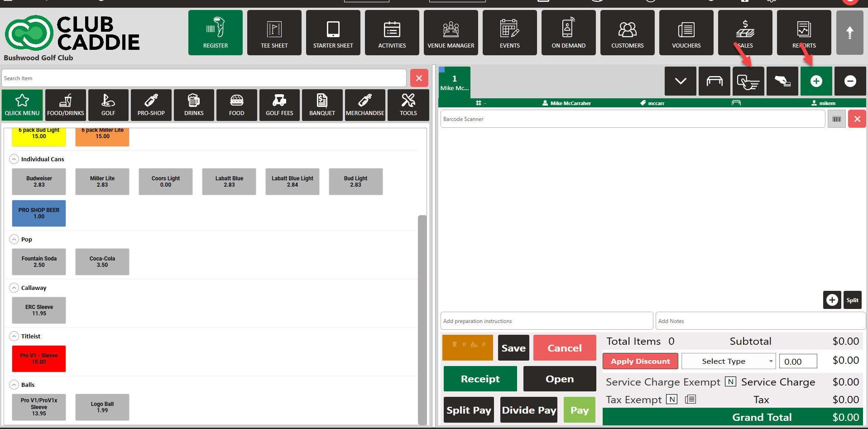Toggle the Tax Exempt box
Screen dimensions: 868x429
point(672,399)
